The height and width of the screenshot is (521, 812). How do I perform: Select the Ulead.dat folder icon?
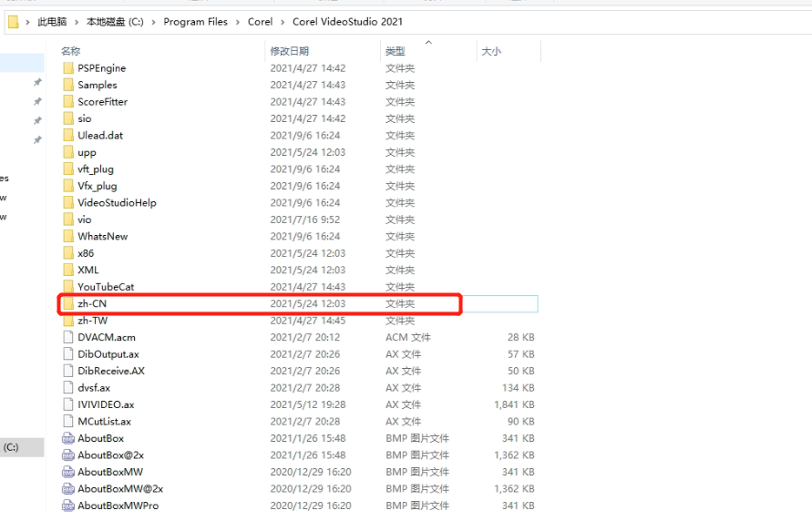(x=68, y=136)
